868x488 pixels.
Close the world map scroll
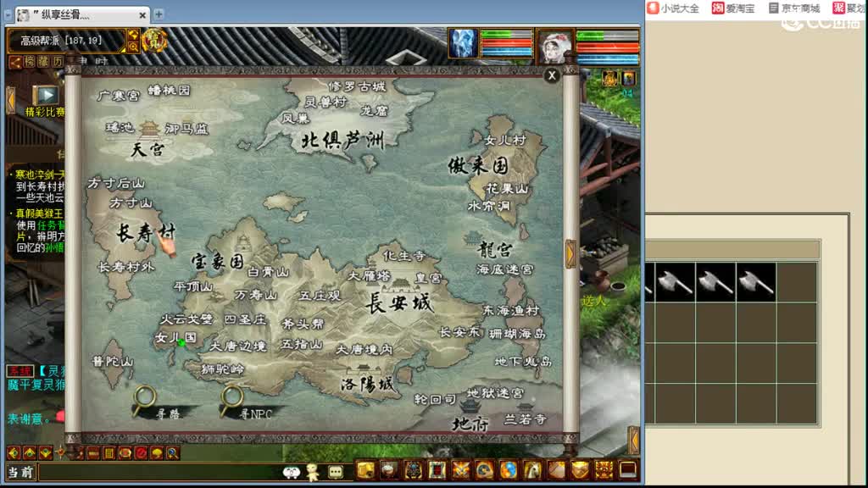551,75
